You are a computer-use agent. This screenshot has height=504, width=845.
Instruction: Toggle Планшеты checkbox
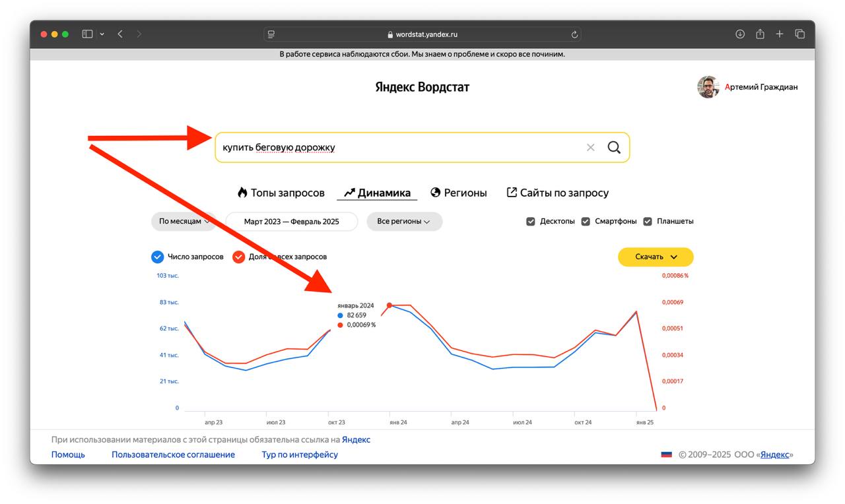pyautogui.click(x=648, y=222)
